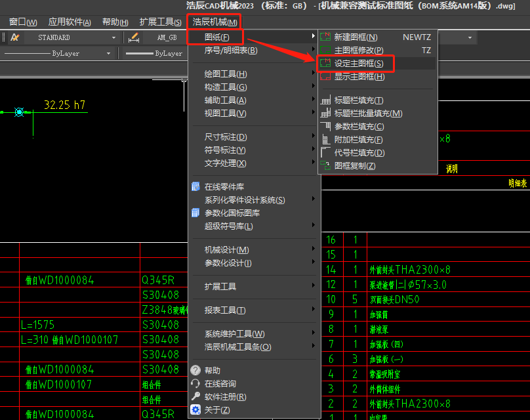Click the 附加栏填充(F) icon
The width and height of the screenshot is (530, 420).
click(325, 139)
